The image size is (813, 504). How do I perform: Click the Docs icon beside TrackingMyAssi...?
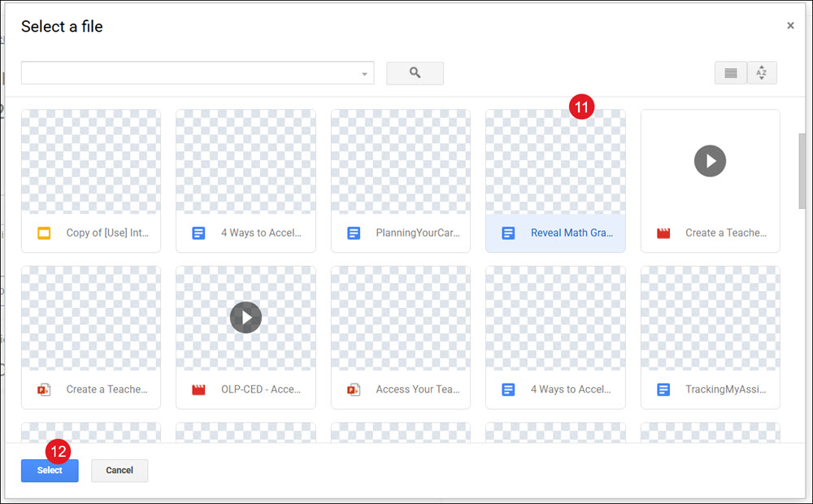click(x=663, y=389)
